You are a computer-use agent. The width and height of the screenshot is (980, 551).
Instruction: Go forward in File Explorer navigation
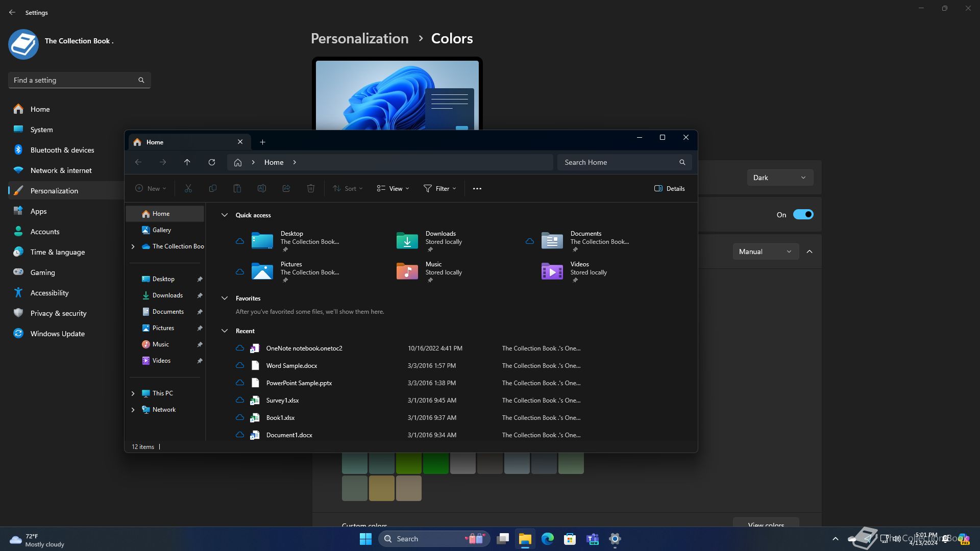[x=163, y=162]
